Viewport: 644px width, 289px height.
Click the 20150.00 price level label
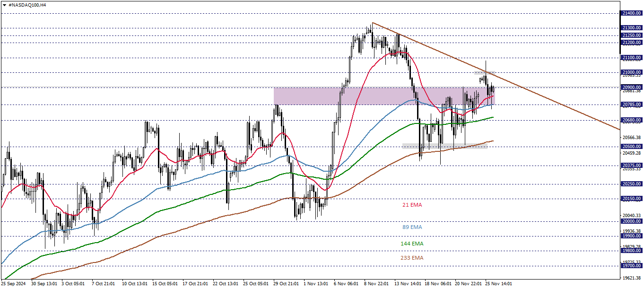[632, 199]
